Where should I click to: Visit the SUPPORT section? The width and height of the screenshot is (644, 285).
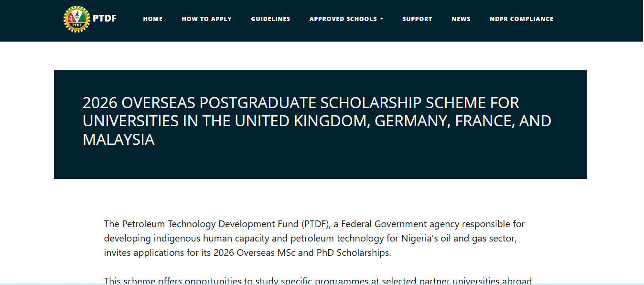417,19
